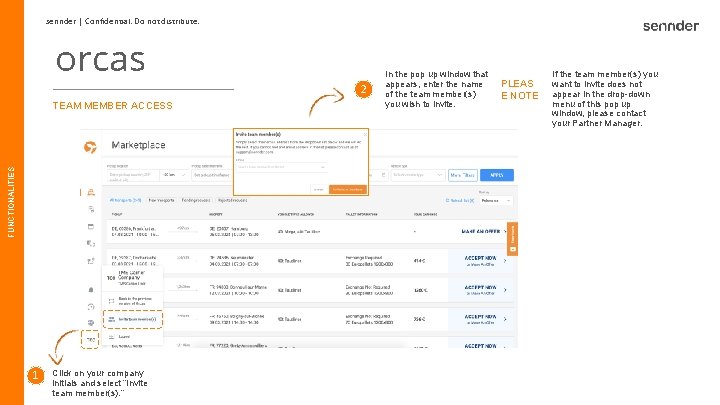Click the blue Apply button

click(497, 175)
